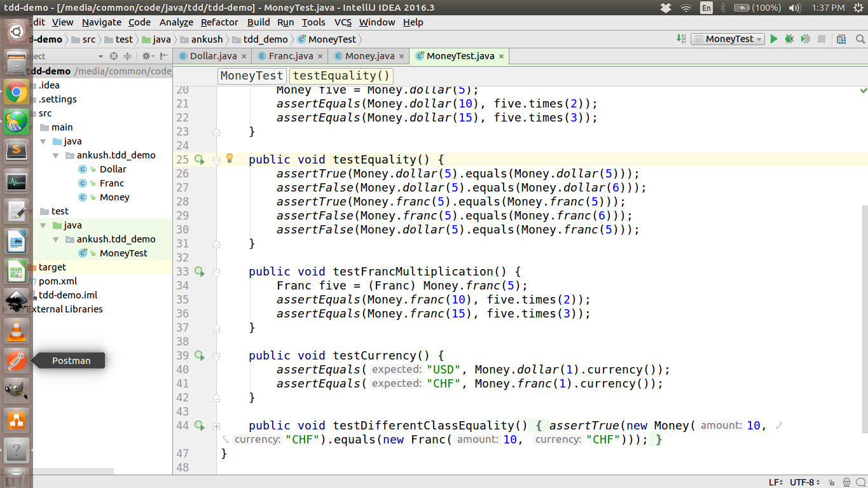Click the yellow intention lightbulb icon
The width and height of the screenshot is (868, 488).
tap(230, 158)
